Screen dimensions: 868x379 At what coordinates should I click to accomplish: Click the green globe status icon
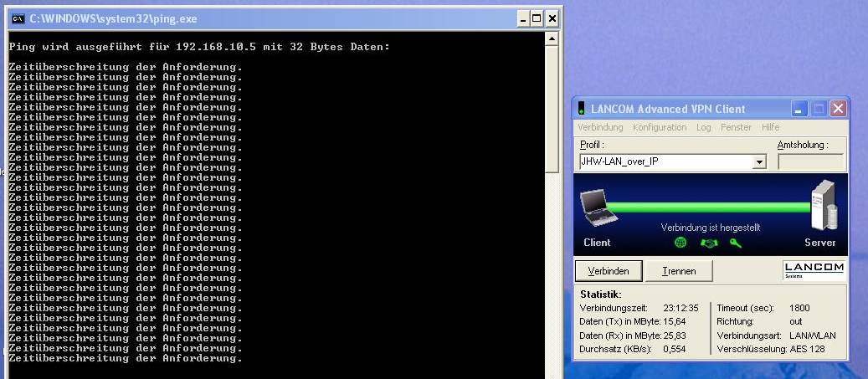[681, 243]
